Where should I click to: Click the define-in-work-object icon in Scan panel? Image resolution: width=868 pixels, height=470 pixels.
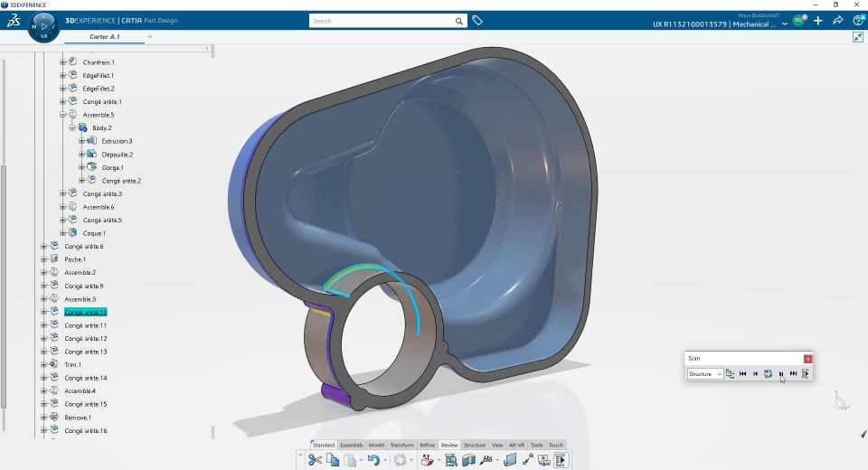806,373
